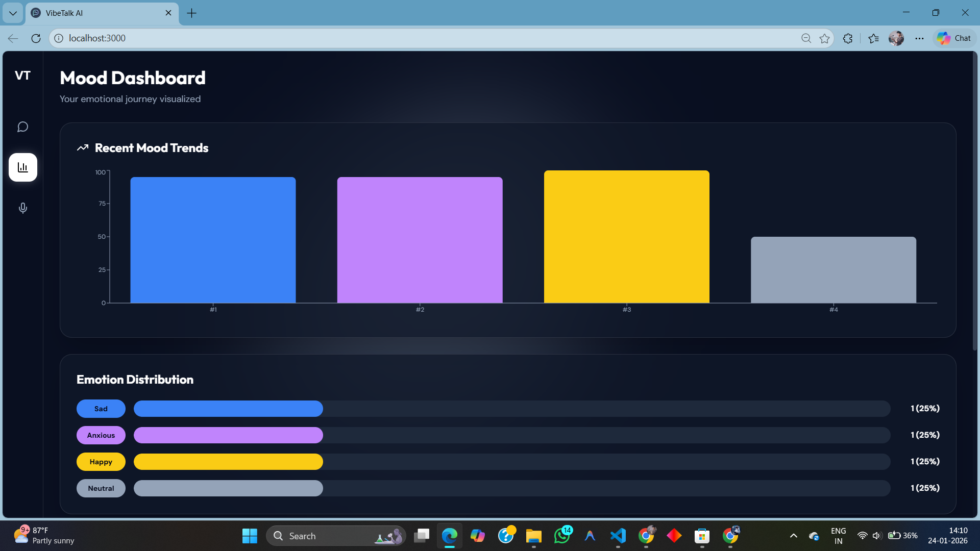This screenshot has width=980, height=551.
Task: Click the Anxious purple distribution bar
Action: point(228,435)
